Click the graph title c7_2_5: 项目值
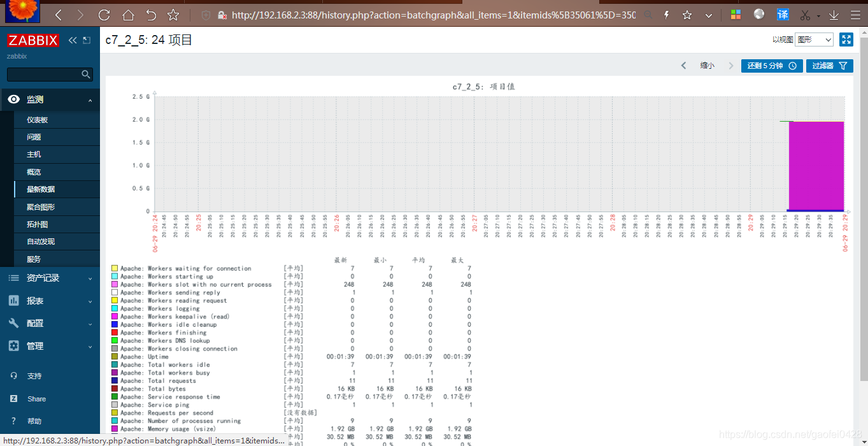 484,87
